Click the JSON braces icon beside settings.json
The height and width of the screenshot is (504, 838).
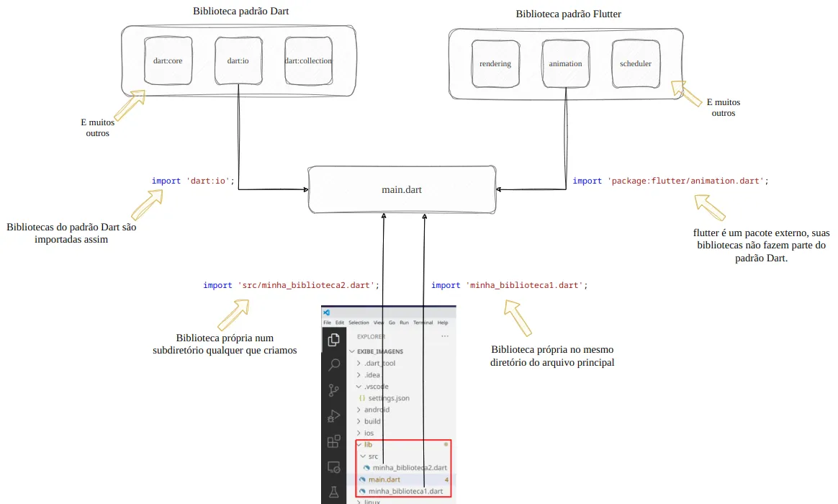point(362,398)
